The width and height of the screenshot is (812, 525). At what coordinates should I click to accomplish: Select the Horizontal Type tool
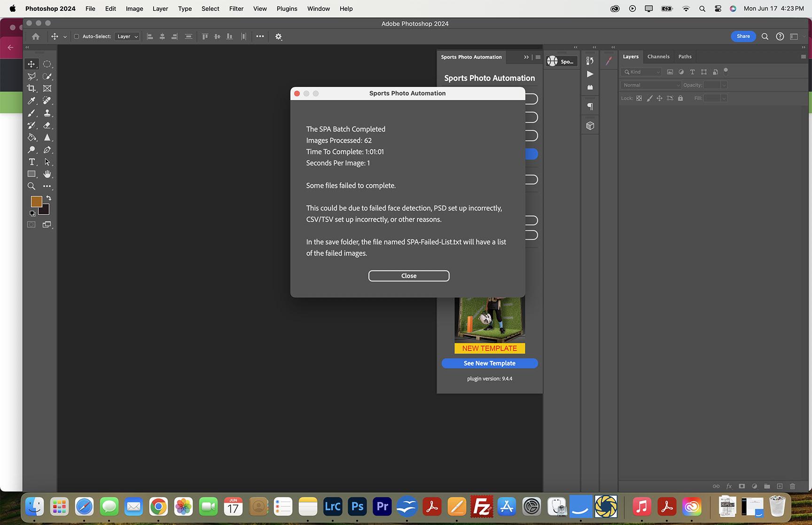point(31,162)
